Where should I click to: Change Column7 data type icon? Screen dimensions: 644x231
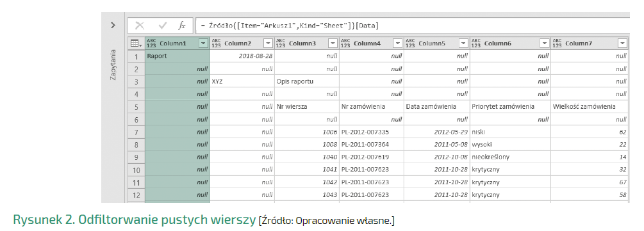pos(557,43)
